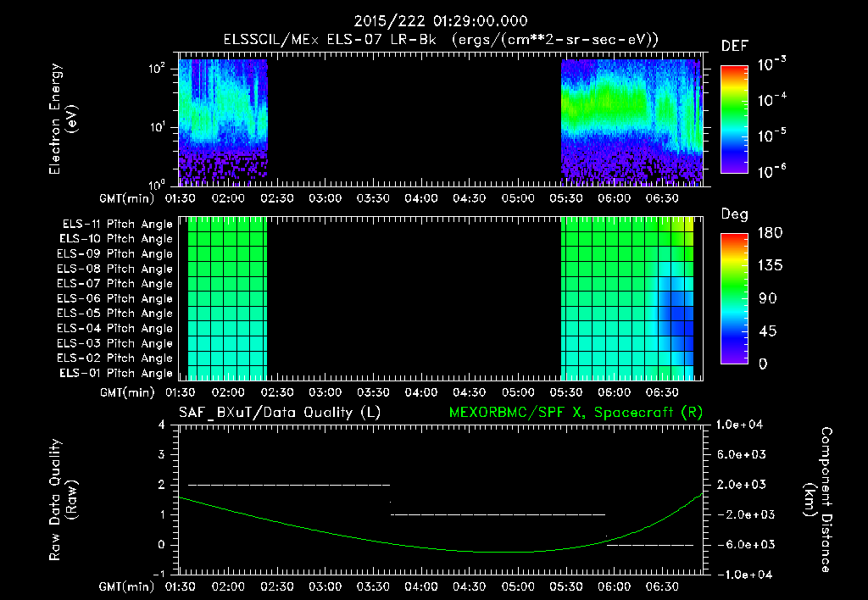Click the Electron Energy (eV) axis title
868x600 pixels.
pyautogui.click(x=63, y=119)
